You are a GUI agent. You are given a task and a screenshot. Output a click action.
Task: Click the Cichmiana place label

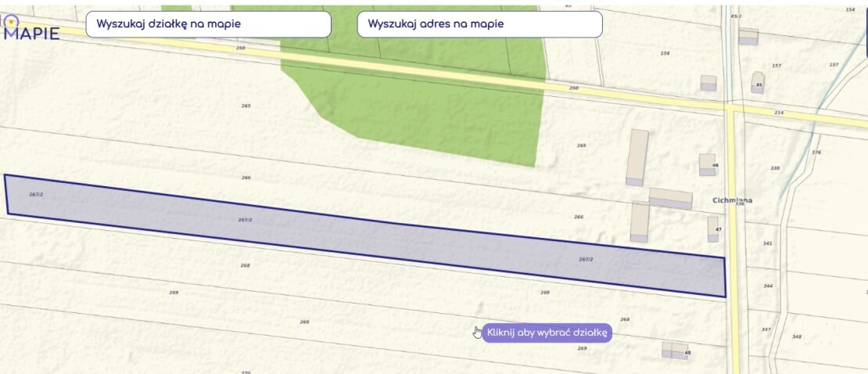click(x=732, y=200)
